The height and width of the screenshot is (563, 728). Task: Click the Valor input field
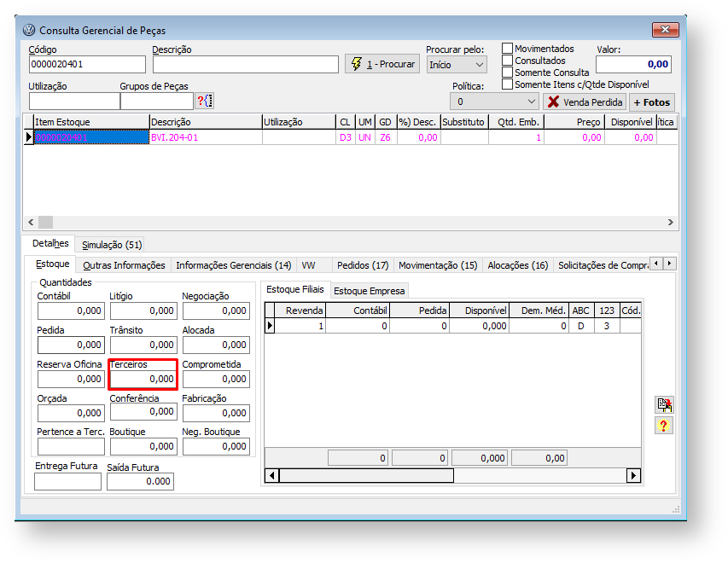[x=634, y=64]
